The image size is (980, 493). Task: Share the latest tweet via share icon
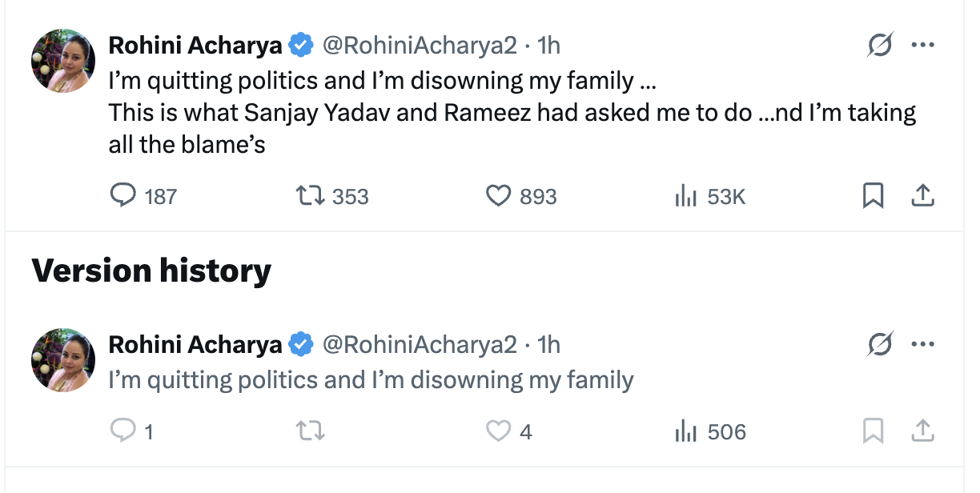[x=922, y=195]
